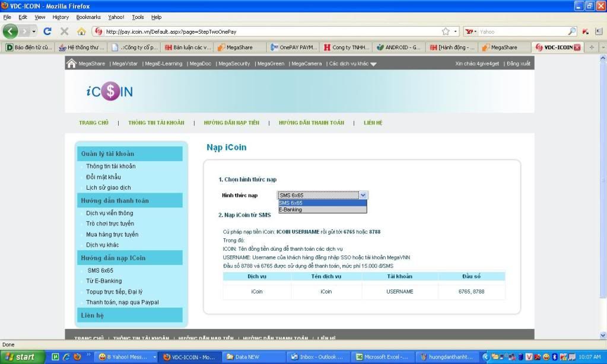Go to 'TRANG CHỦ' in green nav
The image size is (607, 364).
click(94, 123)
